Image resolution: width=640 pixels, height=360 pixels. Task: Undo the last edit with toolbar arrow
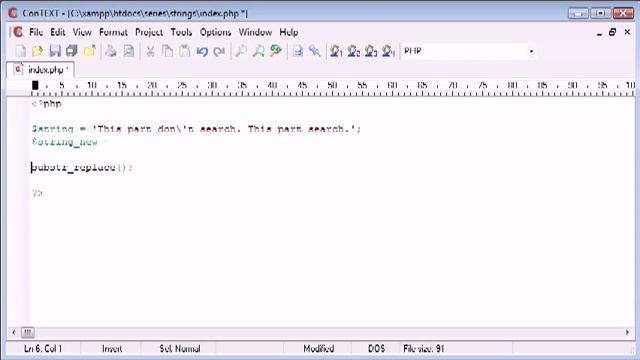click(x=202, y=51)
